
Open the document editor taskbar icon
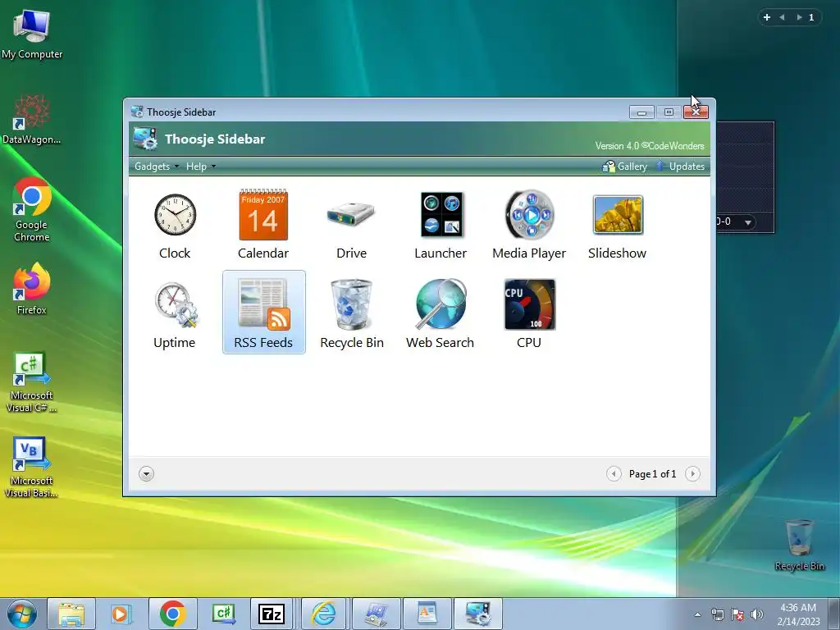(x=427, y=614)
